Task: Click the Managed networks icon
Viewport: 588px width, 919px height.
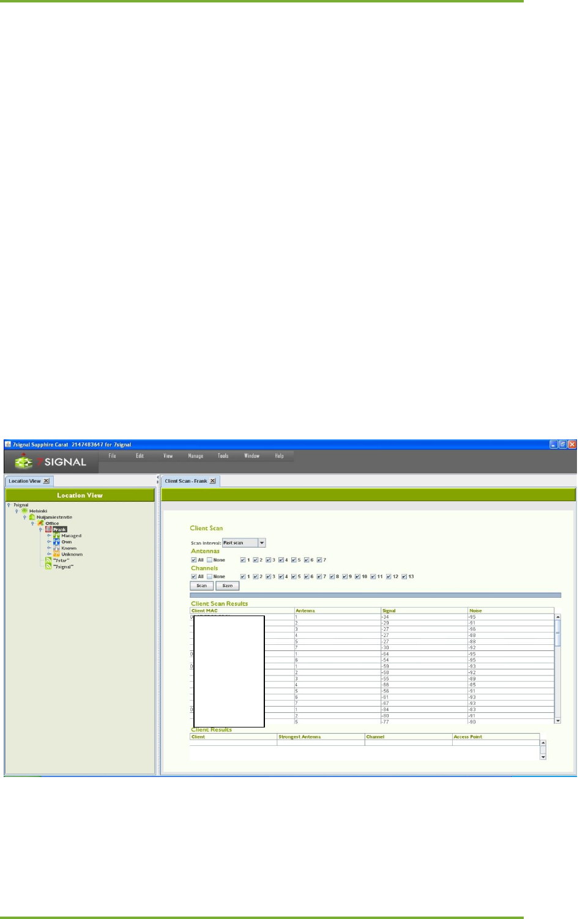Action: [x=56, y=536]
